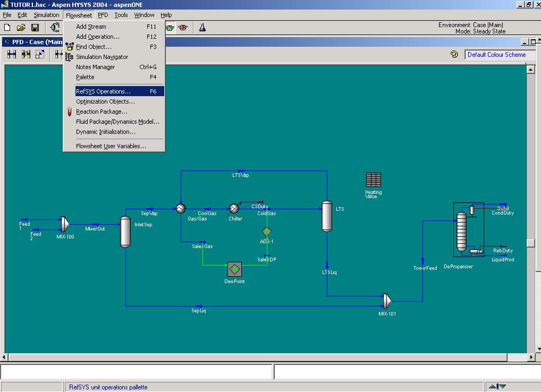
Task: Select the MIX-100 mixer icon
Action: click(x=65, y=224)
